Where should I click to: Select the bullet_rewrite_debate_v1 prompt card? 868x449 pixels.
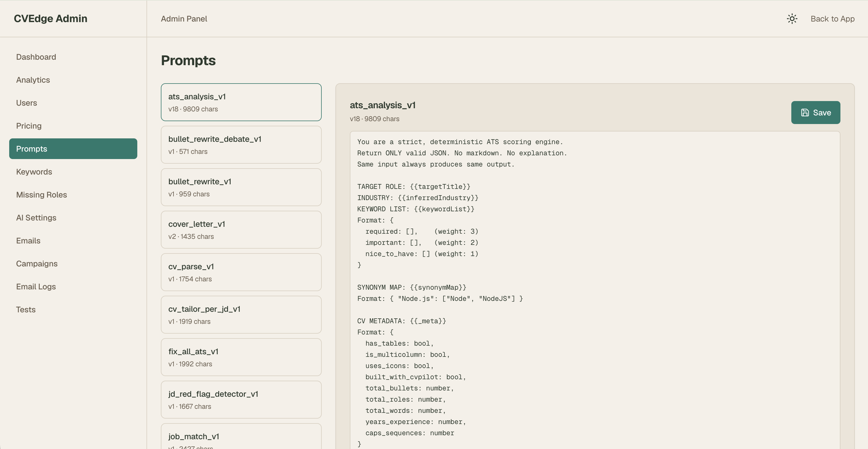241,144
